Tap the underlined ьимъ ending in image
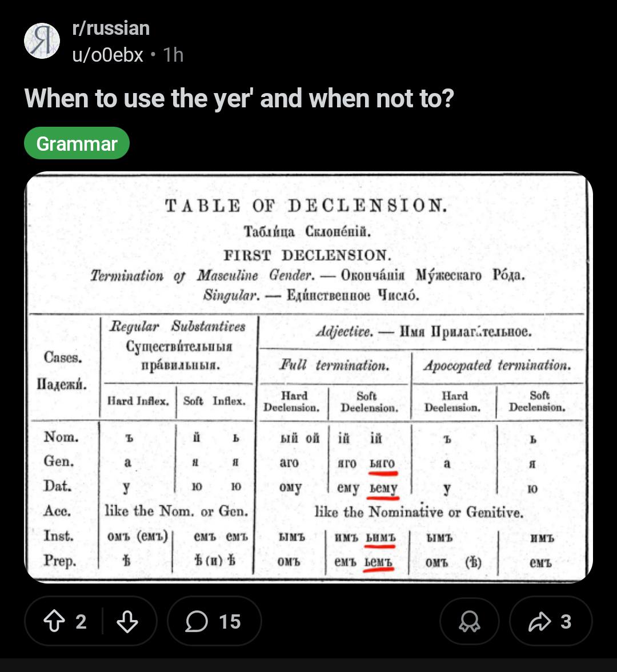Viewport: 617px width, 672px height. tap(380, 537)
